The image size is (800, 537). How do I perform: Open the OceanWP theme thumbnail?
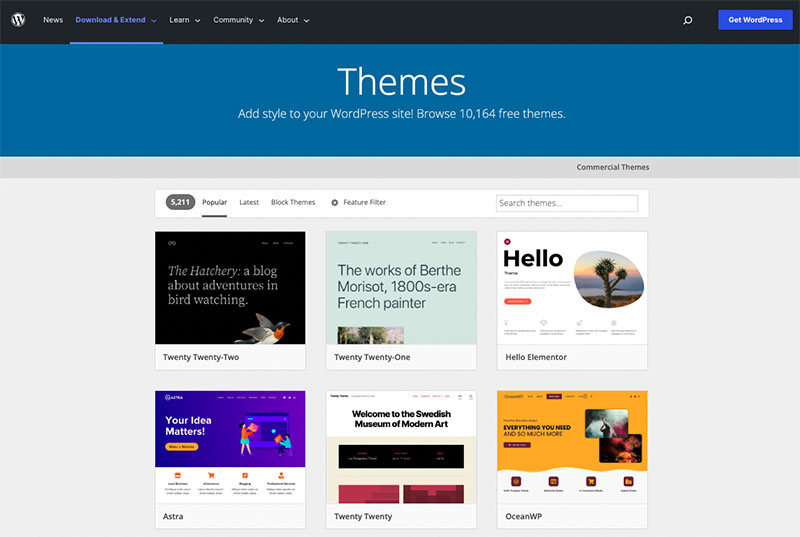click(572, 447)
